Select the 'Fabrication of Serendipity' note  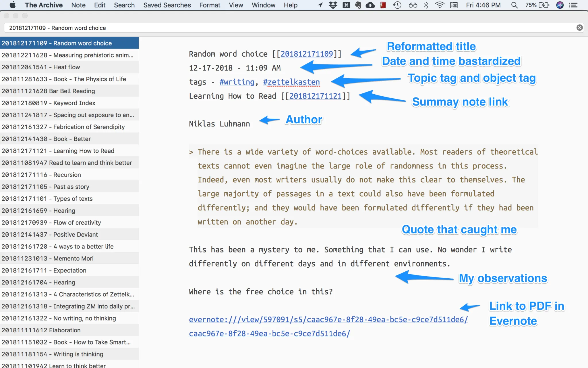(x=89, y=127)
